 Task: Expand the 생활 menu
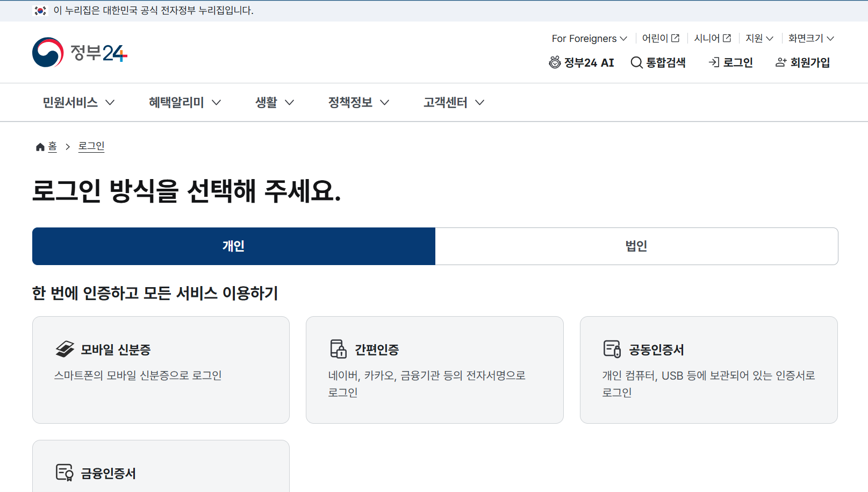click(x=275, y=102)
